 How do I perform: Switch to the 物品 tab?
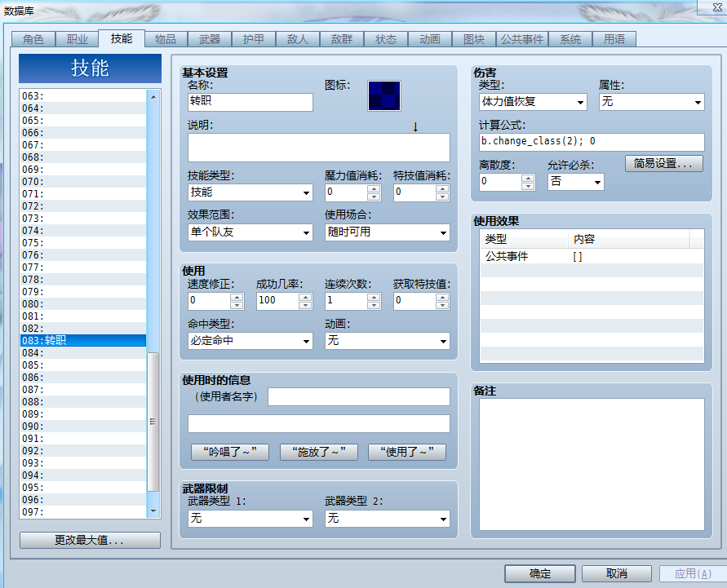pyautogui.click(x=166, y=39)
